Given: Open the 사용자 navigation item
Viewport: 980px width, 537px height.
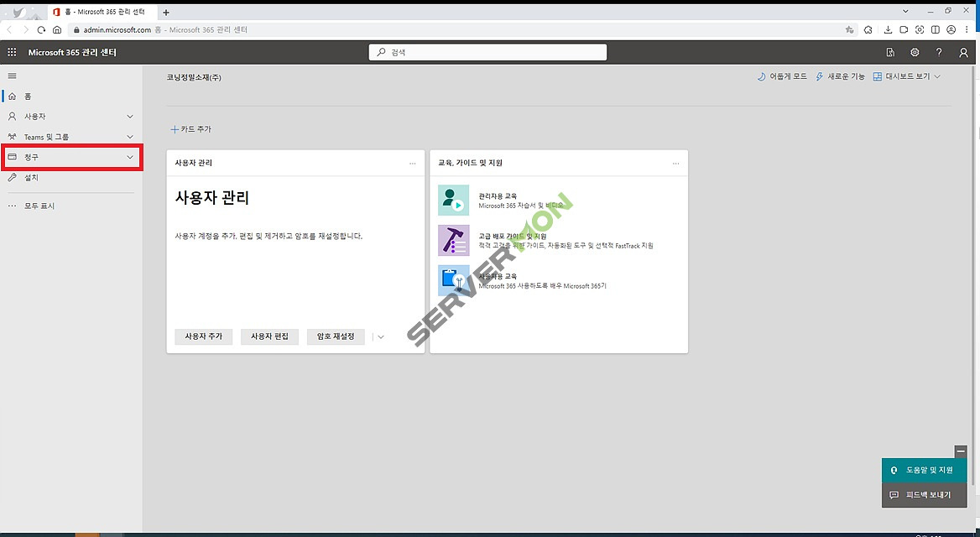Looking at the screenshot, I should (71, 117).
